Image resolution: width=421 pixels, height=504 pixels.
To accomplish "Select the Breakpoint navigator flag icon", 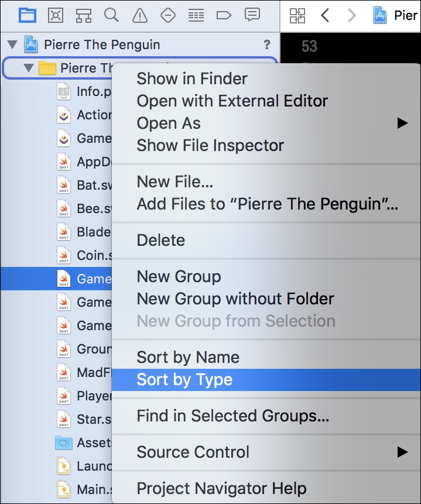I will (224, 16).
